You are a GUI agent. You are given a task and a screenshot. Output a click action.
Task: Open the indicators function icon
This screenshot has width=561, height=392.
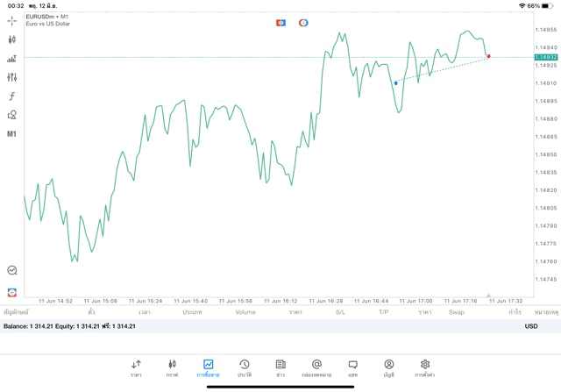12,96
